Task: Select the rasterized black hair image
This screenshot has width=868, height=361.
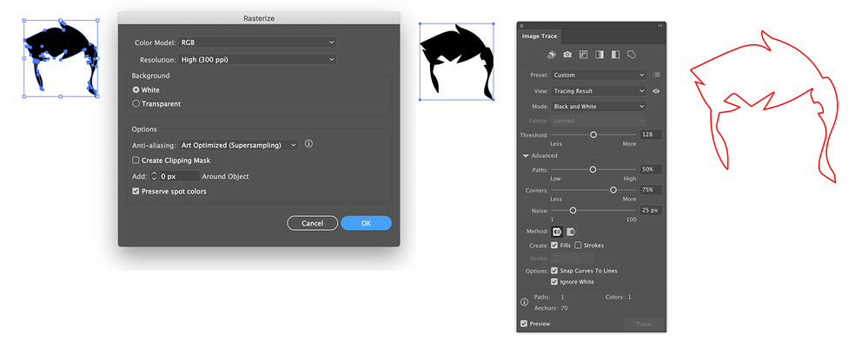Action: [457, 62]
